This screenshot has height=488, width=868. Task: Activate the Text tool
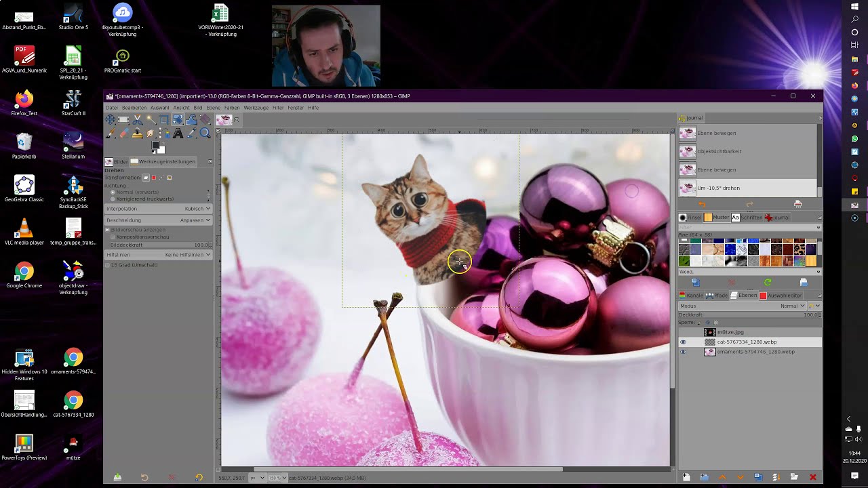pos(178,134)
